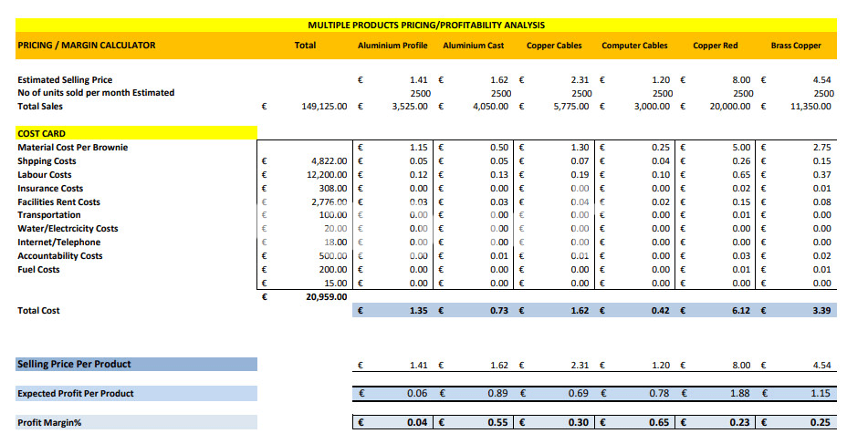Click the Profit Margin% row label
This screenshot has width=868, height=444.
click(50, 423)
